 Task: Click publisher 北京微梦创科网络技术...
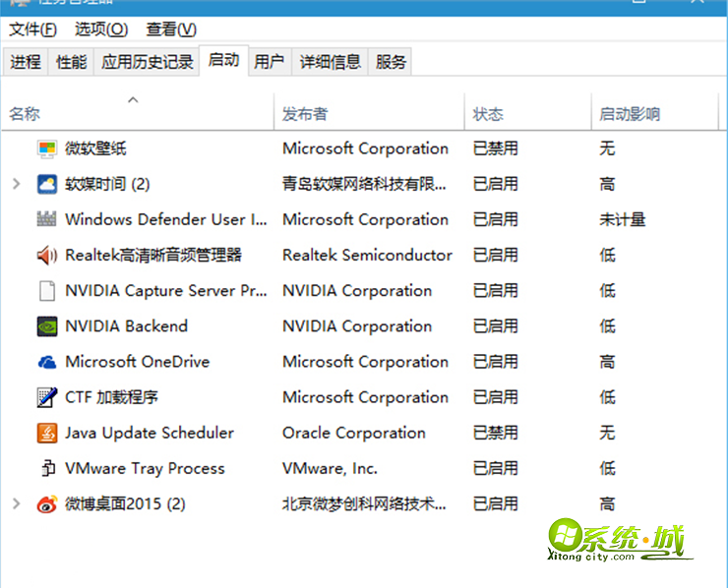coord(364,504)
